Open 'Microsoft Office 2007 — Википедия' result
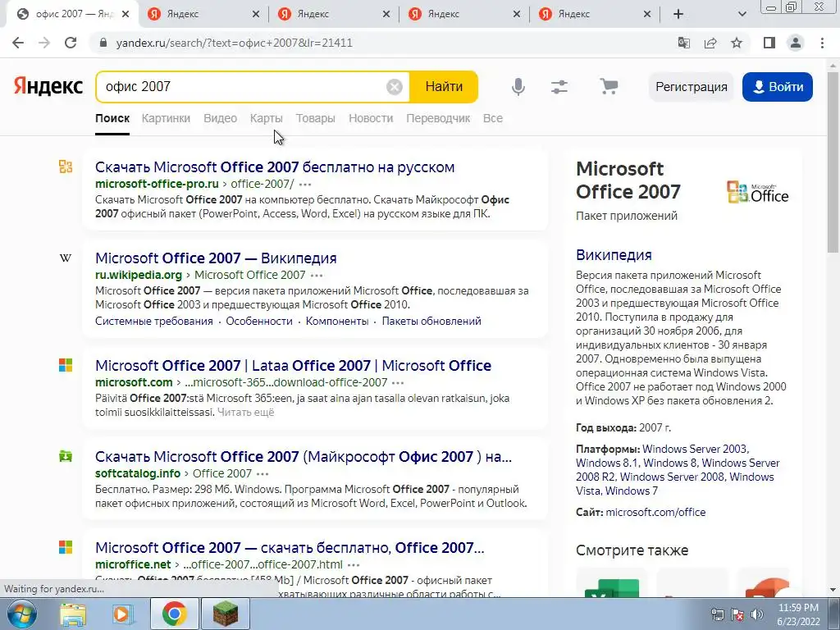The height and width of the screenshot is (630, 840). 216,258
